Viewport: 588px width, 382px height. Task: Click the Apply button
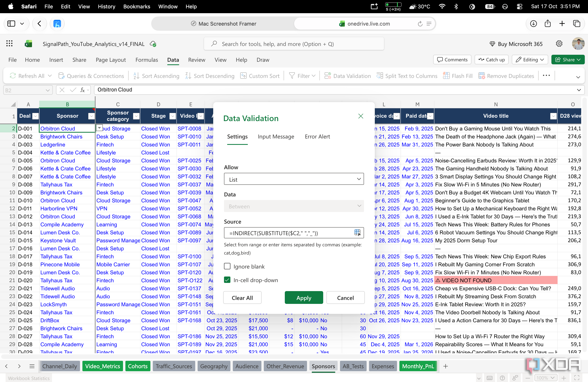pos(304,298)
